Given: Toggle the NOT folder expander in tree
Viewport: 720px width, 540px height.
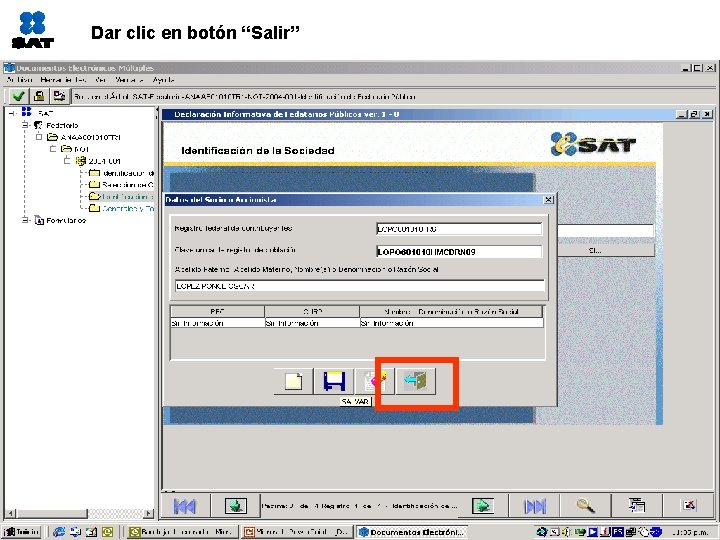Looking at the screenshot, I should pyautogui.click(x=53, y=149).
